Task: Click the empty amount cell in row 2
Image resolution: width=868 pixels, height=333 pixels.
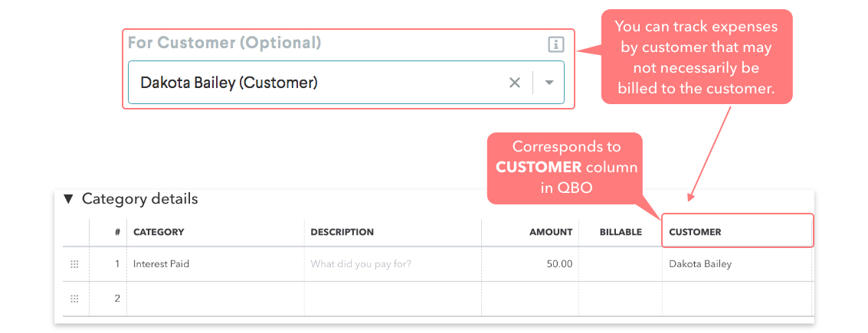Action: click(529, 299)
